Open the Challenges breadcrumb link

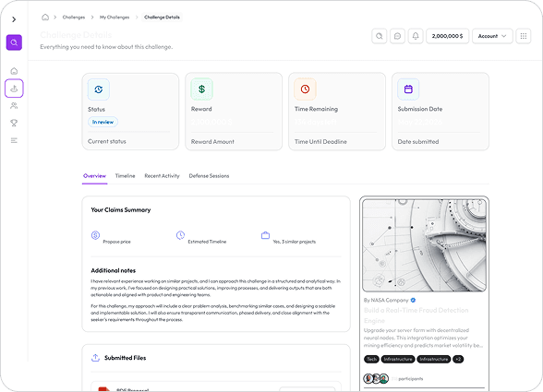74,18
